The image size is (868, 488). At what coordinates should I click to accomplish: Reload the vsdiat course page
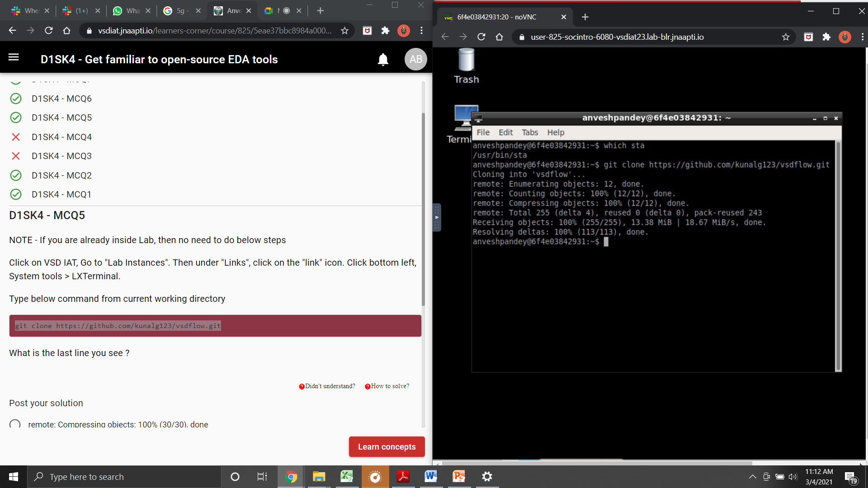click(x=49, y=31)
